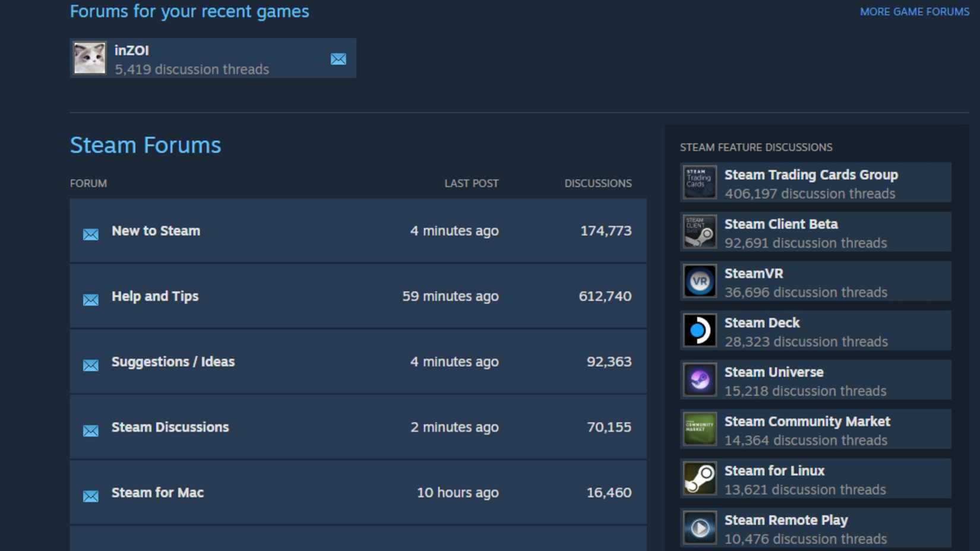
Task: Click the FORUM column header
Action: [88, 183]
